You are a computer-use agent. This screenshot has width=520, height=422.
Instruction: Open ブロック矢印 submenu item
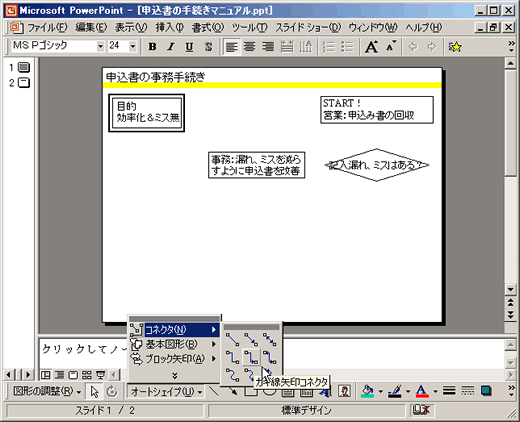[x=174, y=359]
